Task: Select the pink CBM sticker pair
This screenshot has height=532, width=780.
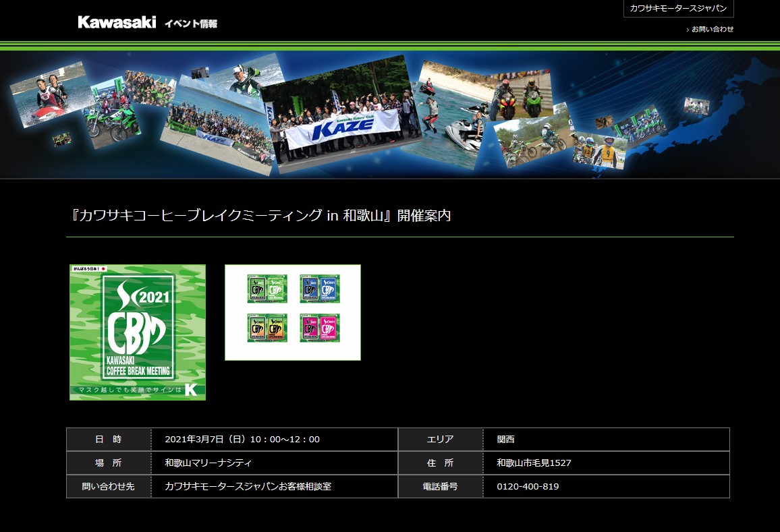Action: tap(320, 328)
